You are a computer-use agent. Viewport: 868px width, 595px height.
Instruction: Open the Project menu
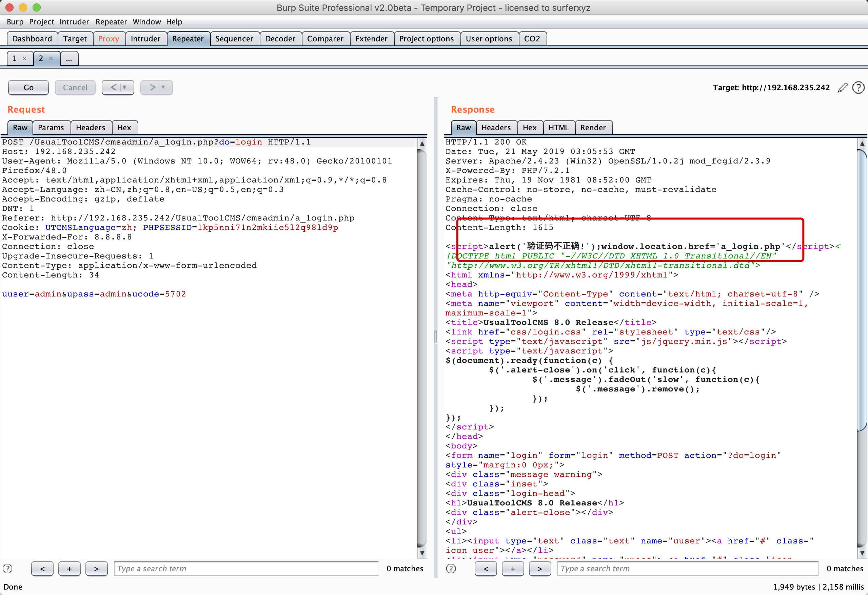pos(41,22)
